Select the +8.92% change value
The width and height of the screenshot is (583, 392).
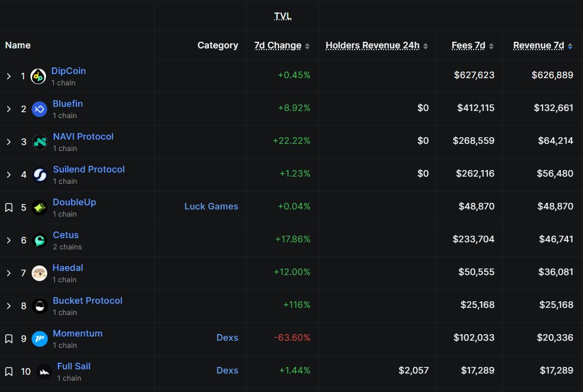[x=294, y=108]
